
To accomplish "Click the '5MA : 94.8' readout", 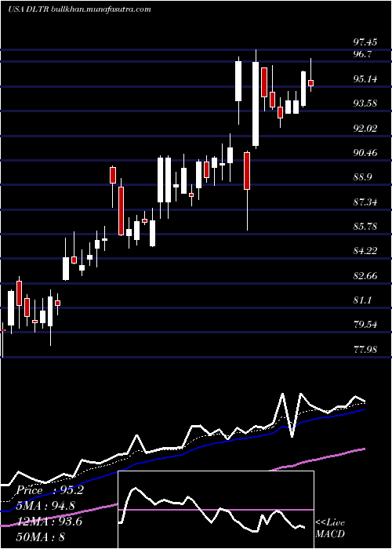I will pos(45,506).
